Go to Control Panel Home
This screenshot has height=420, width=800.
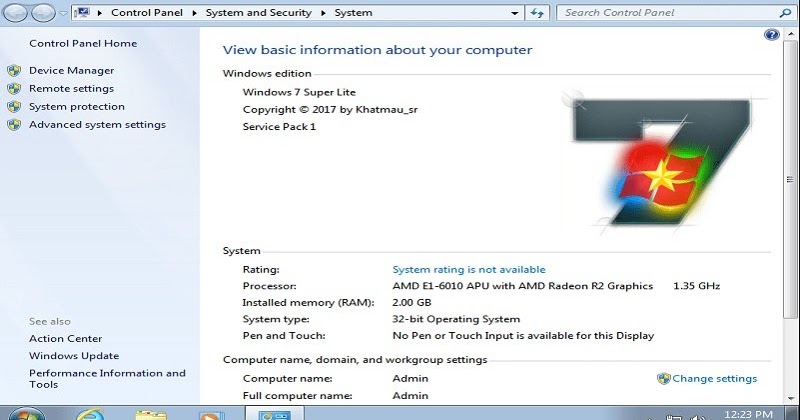[x=83, y=43]
